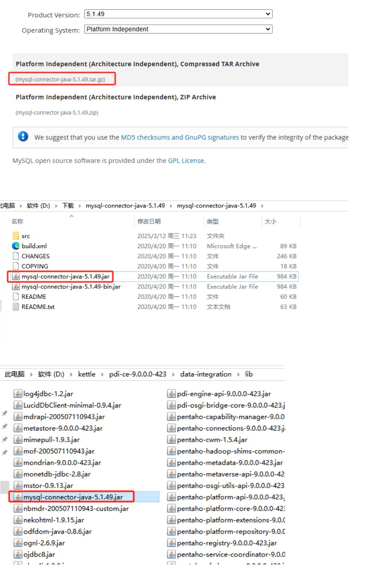
Task: Go to pdi-ce-9.0.0.0-423 in breadcrumb
Action: tap(138, 374)
